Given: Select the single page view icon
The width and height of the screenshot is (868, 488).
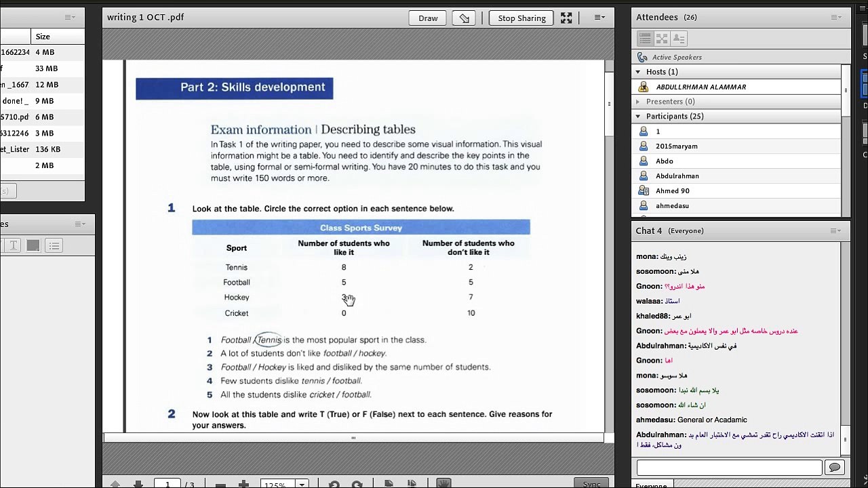Looking at the screenshot, I should 389,484.
